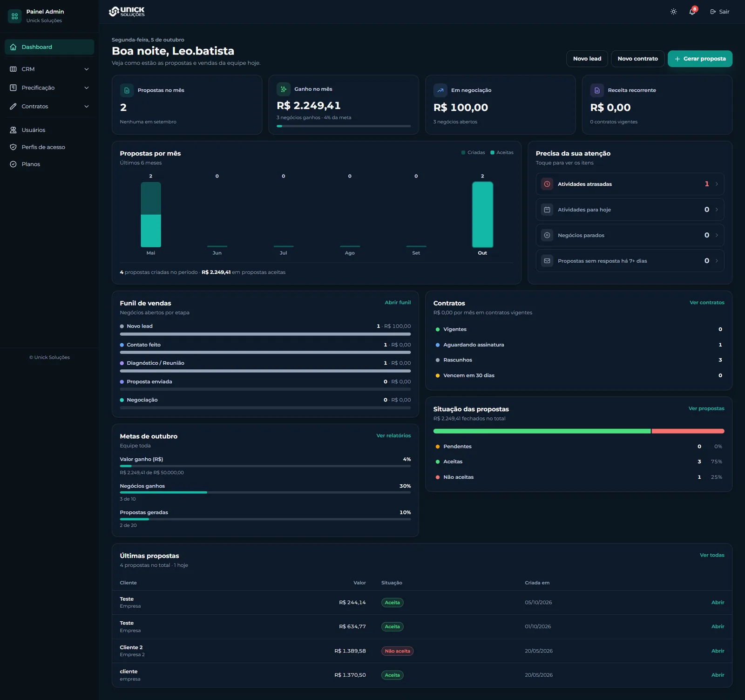Click the Sair logout button
Image resolution: width=745 pixels, height=700 pixels.
[x=719, y=12]
